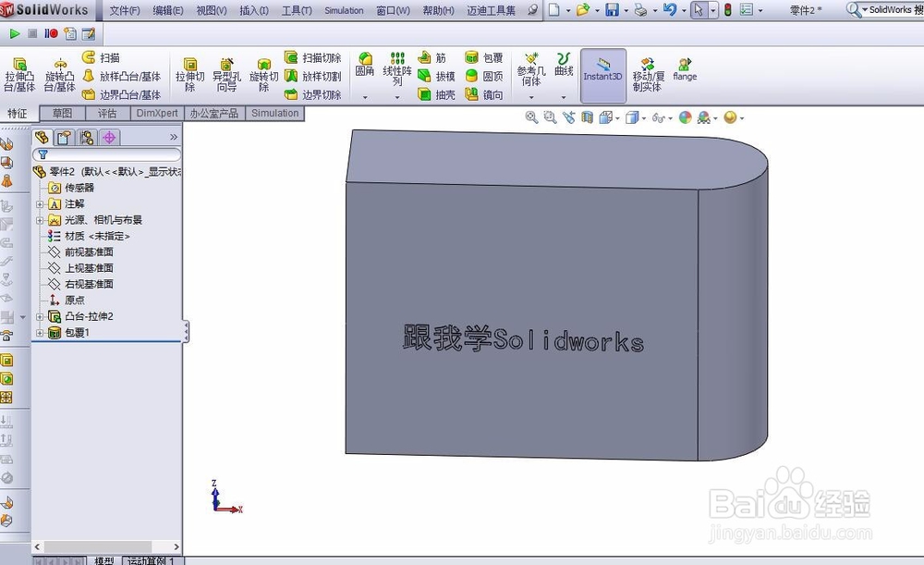
Task: Select the 拉伸切除 extruded cut tool
Action: click(189, 75)
